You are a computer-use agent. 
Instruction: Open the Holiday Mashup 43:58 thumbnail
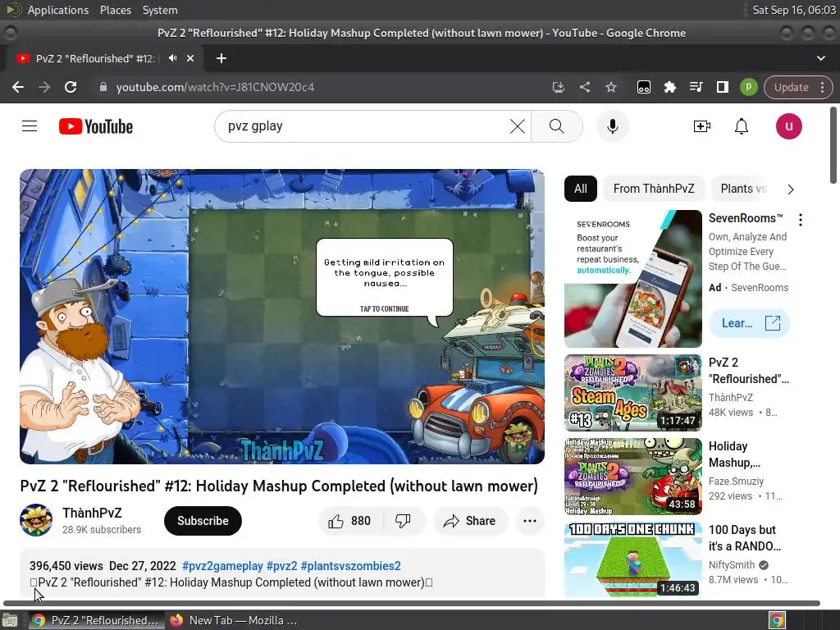(632, 477)
